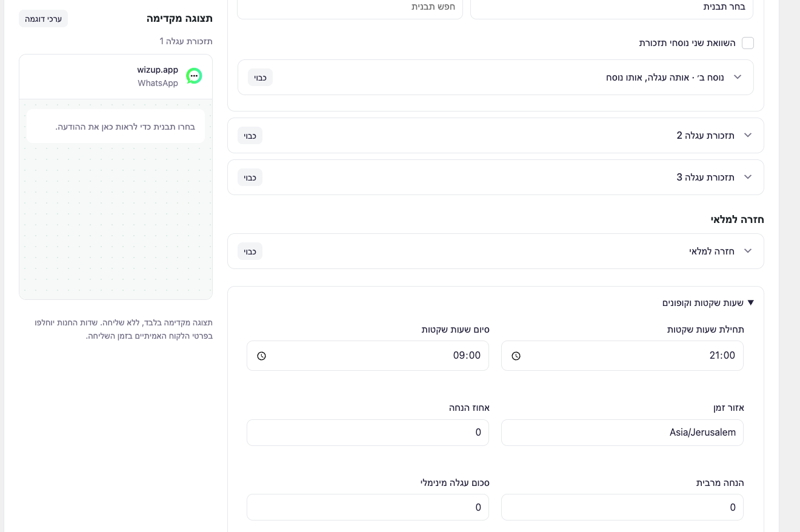
Task: Click כבוי badge on תזכורת עגלה 2
Action: pyautogui.click(x=250, y=136)
